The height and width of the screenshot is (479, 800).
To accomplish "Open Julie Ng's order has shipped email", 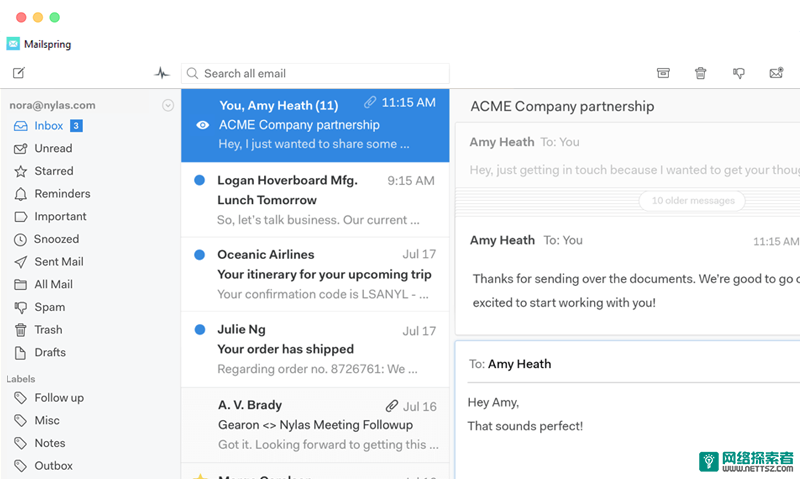I will (x=315, y=349).
